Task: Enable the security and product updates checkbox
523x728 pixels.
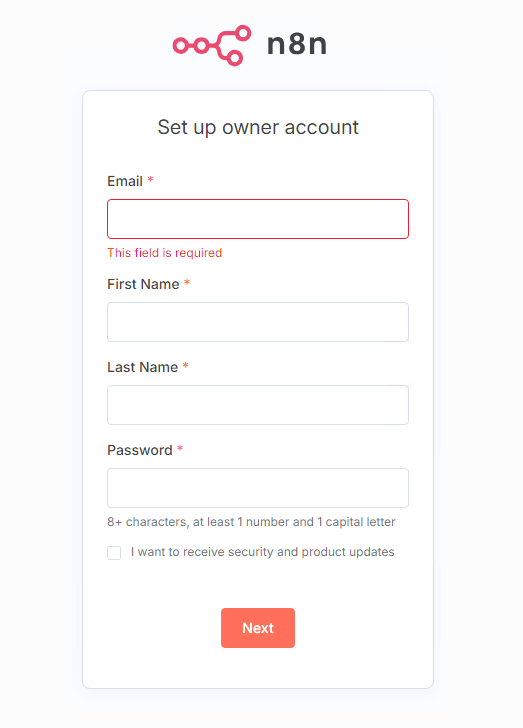Action: (114, 553)
